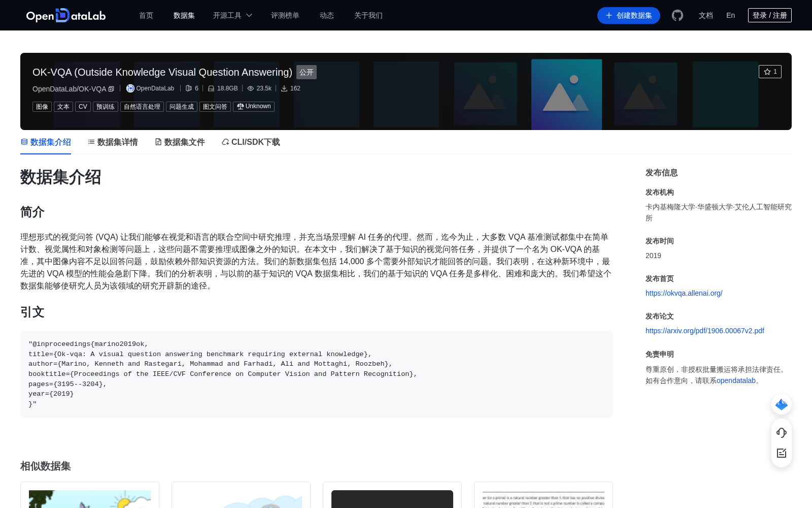Screen dimensions: 812x508
Task: Switch language with the En link
Action: pyautogui.click(x=730, y=15)
